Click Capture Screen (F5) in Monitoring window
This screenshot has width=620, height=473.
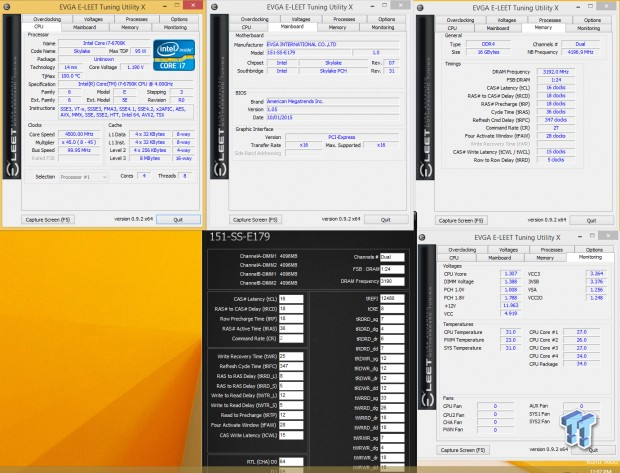(x=463, y=450)
